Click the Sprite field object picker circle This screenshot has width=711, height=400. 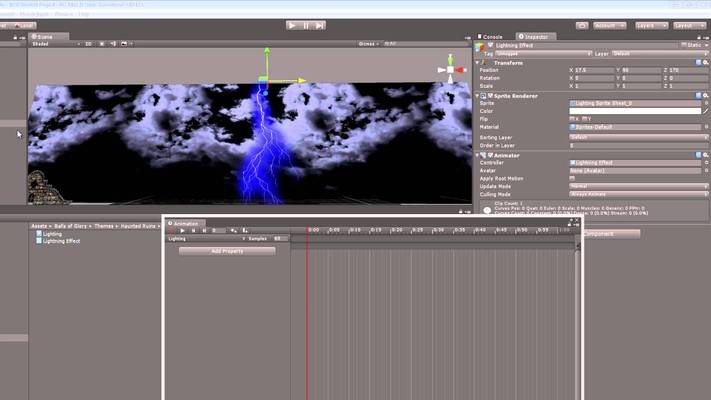[706, 103]
